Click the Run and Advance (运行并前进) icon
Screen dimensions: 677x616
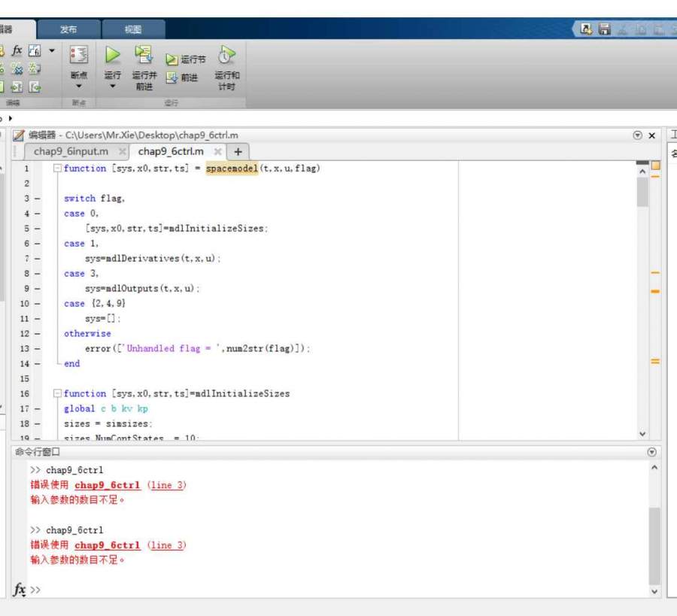pyautogui.click(x=144, y=55)
